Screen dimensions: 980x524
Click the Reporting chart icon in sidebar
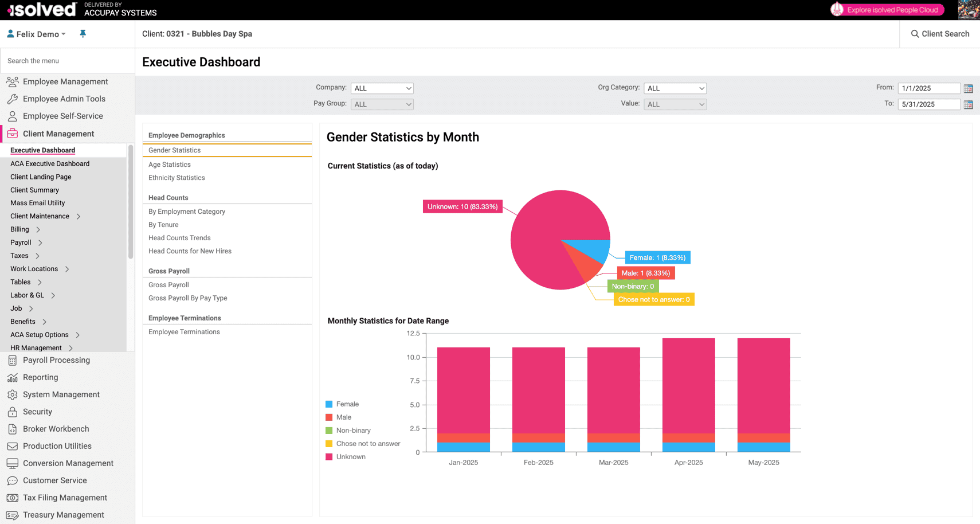pos(13,378)
